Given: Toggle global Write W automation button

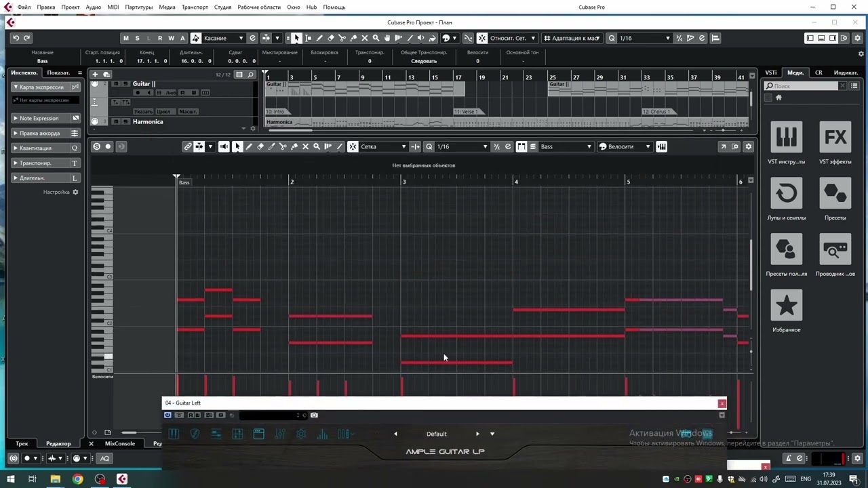Looking at the screenshot, I should tap(171, 38).
